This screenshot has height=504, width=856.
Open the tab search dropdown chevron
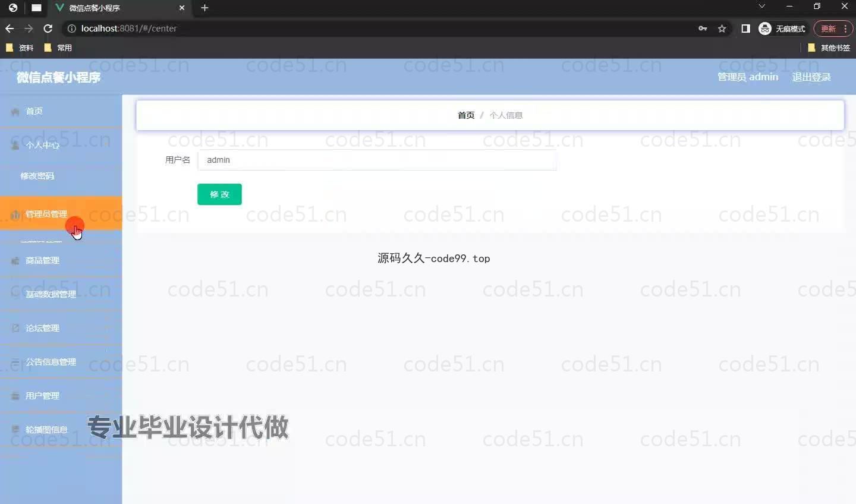[x=762, y=7]
